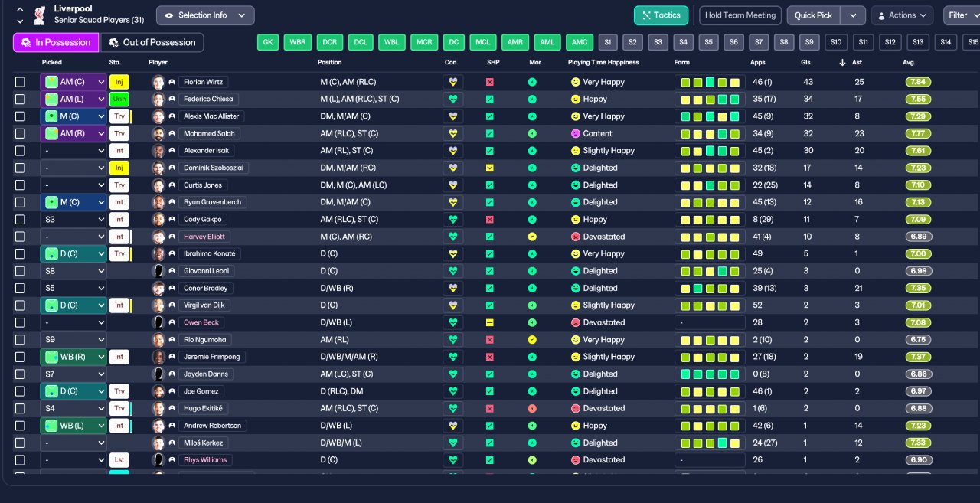Viewport: 980px width, 503px height.
Task: Tick the checkbox for Federico Chiesa
Action: pos(20,99)
